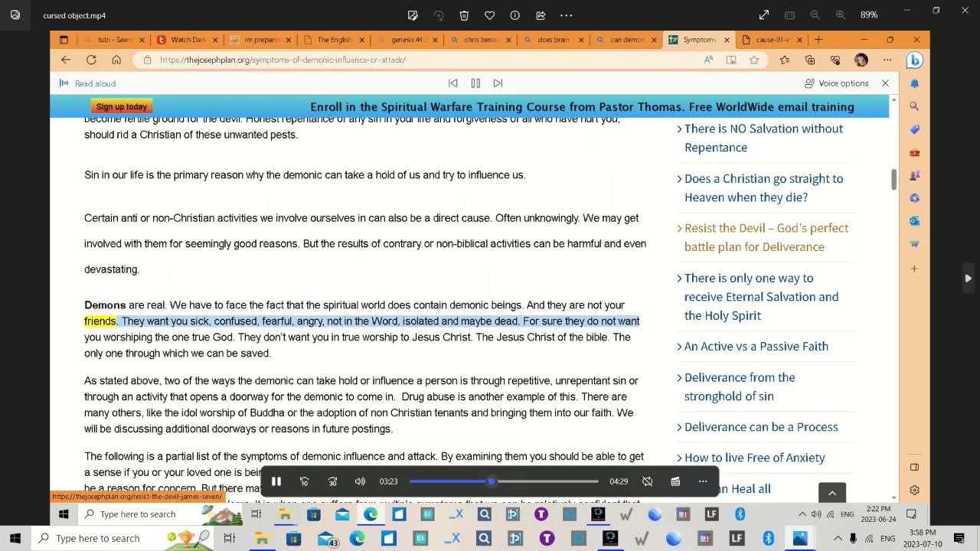Open Edge sidebar settings gear
Viewport: 980px width, 551px height.
click(x=914, y=490)
